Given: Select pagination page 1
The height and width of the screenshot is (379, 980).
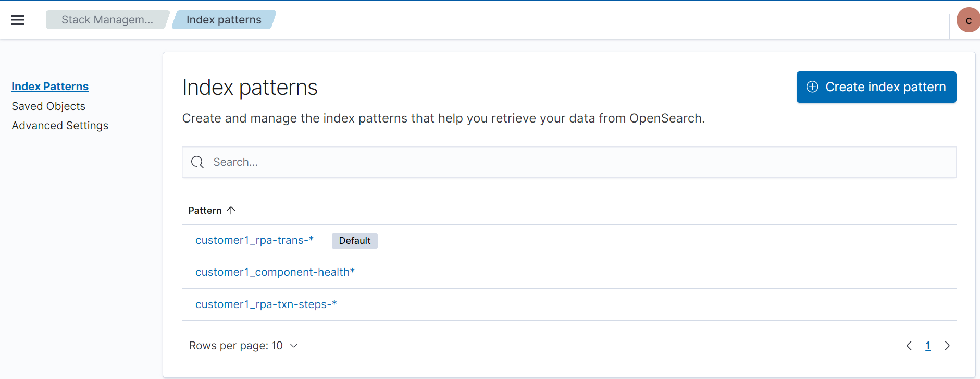Looking at the screenshot, I should click(928, 346).
